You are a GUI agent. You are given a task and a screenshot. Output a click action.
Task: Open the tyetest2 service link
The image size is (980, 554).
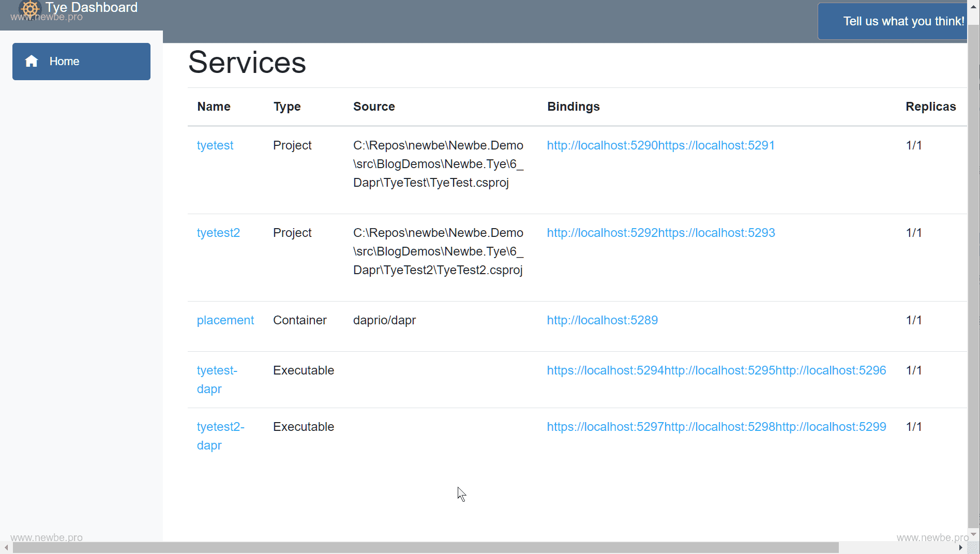[x=218, y=233]
